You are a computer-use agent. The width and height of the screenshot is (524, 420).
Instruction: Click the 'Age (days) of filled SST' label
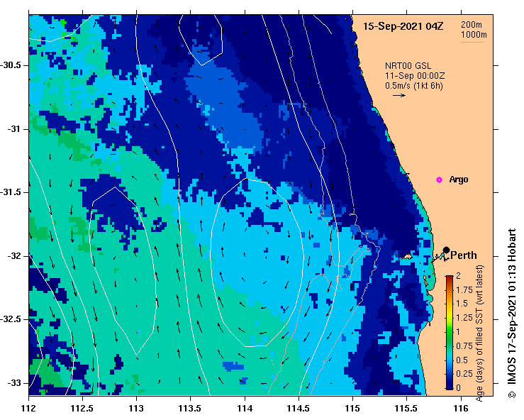pos(479,333)
